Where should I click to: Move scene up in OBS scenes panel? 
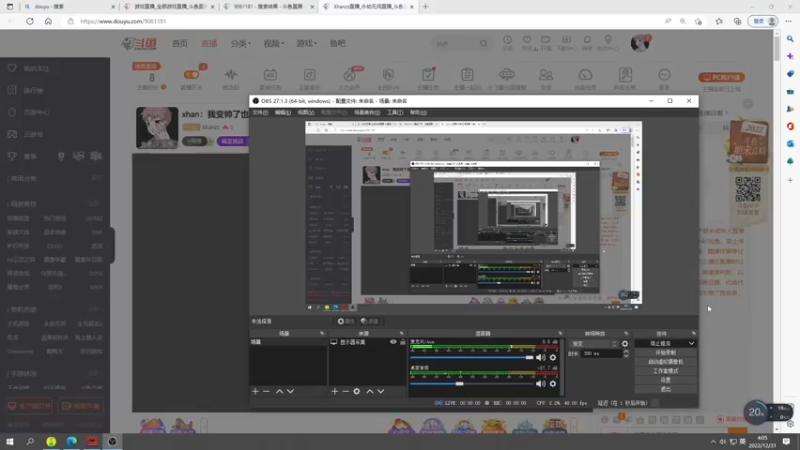279,391
